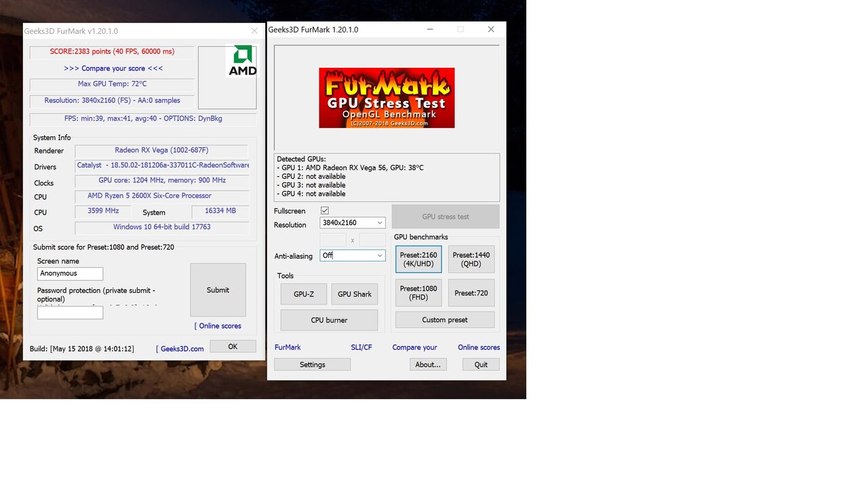Launch the GPU-Z tool
Viewport: 868px width, 488px height.
304,294
